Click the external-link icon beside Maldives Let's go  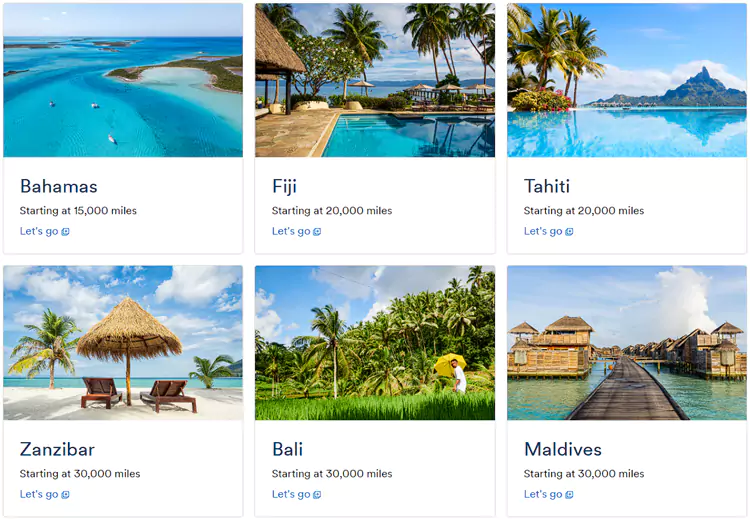click(x=570, y=495)
